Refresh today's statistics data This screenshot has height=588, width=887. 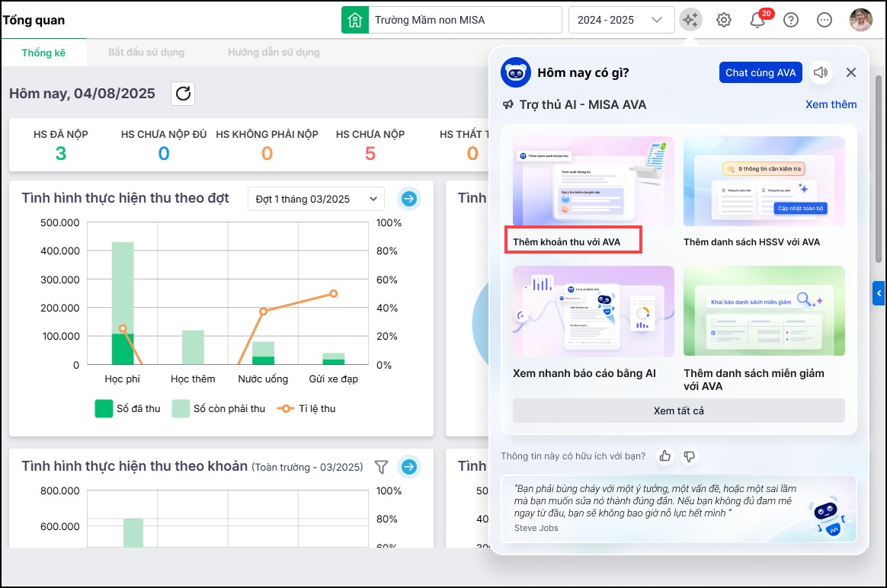[x=183, y=93]
